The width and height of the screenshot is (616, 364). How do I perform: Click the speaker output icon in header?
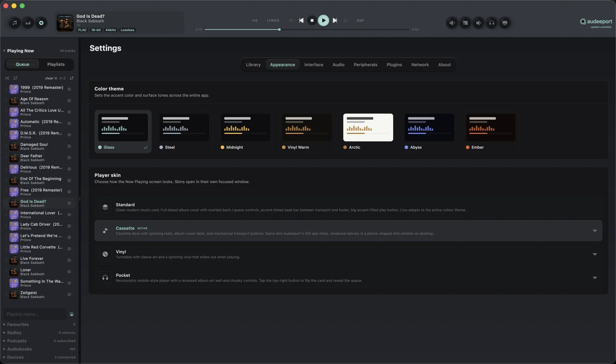pyautogui.click(x=452, y=23)
